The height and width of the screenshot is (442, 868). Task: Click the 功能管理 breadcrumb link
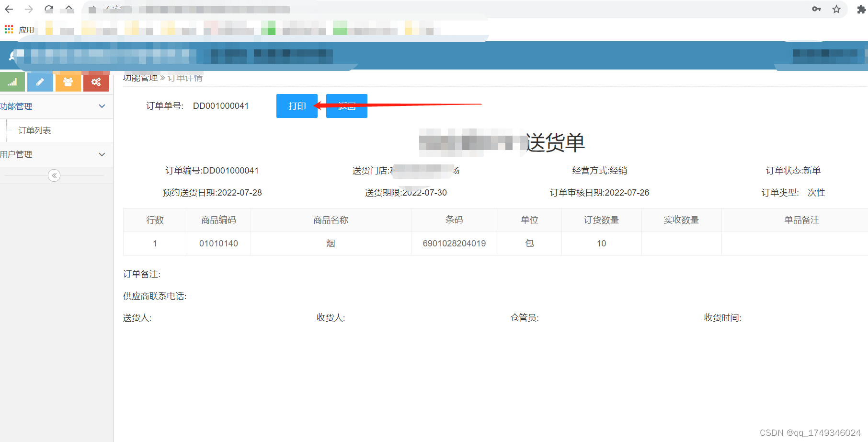tap(140, 78)
